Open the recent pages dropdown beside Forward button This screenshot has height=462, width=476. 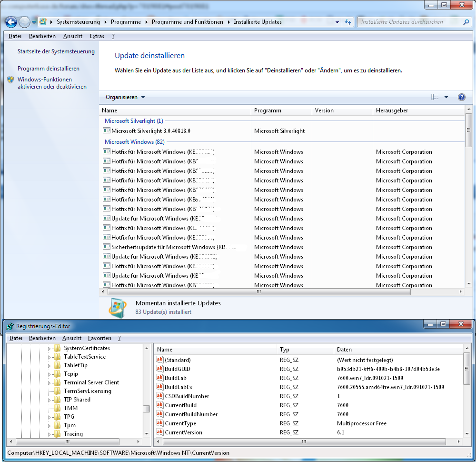click(x=34, y=22)
